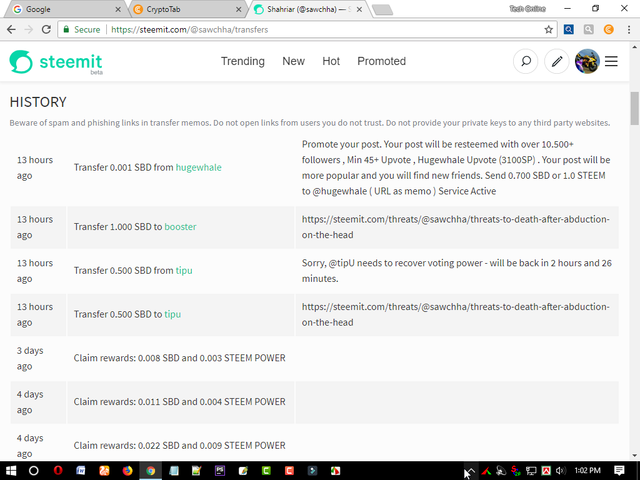Bookmark page with the star icon
The height and width of the screenshot is (480, 640).
click(549, 30)
